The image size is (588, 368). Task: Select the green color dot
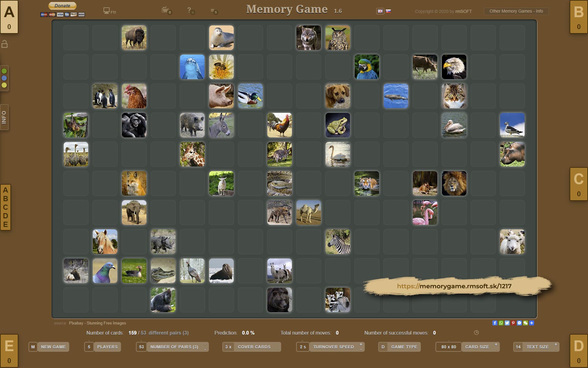tap(4, 71)
